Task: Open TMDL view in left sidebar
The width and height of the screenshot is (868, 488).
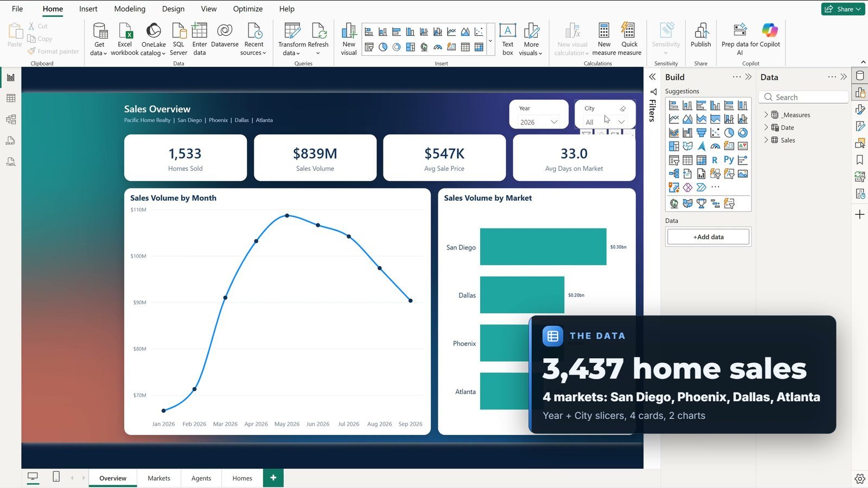Action: [11, 162]
